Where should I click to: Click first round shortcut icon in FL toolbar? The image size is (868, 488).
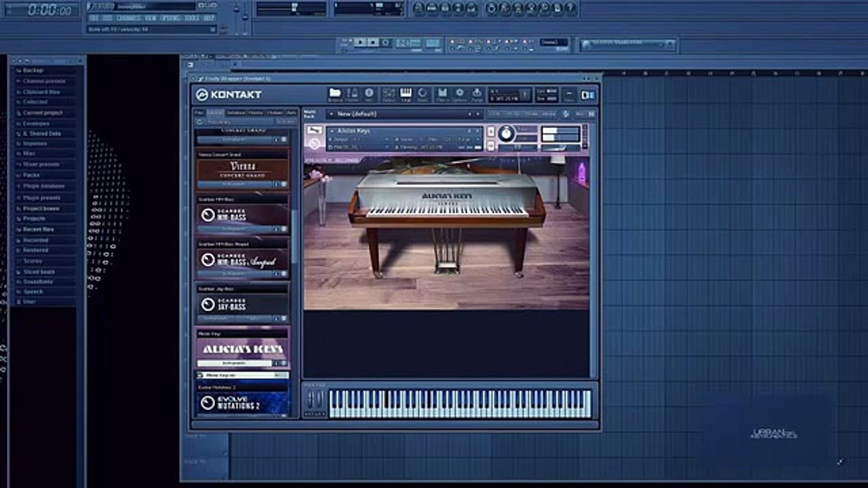418,7
